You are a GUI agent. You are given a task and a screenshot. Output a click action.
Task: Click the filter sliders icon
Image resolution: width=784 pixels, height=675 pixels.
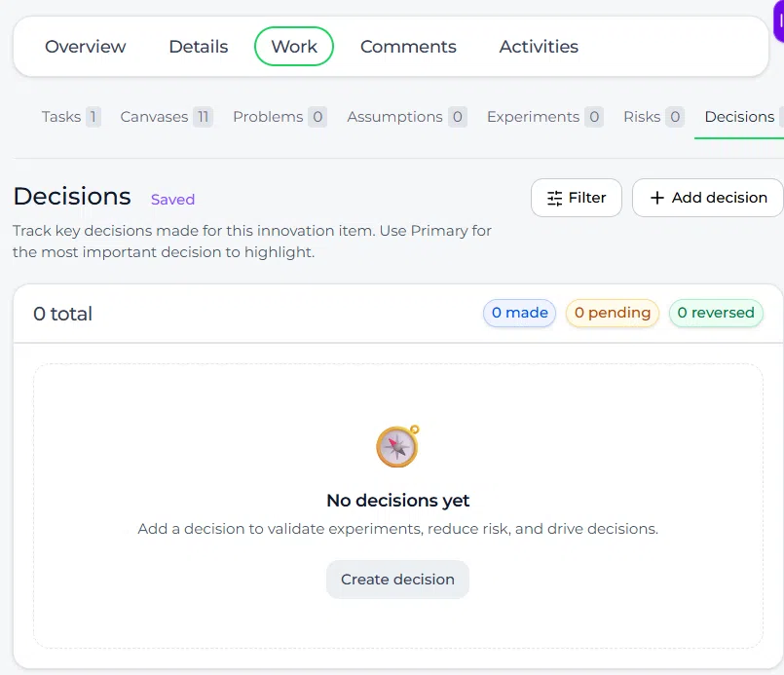pos(554,198)
